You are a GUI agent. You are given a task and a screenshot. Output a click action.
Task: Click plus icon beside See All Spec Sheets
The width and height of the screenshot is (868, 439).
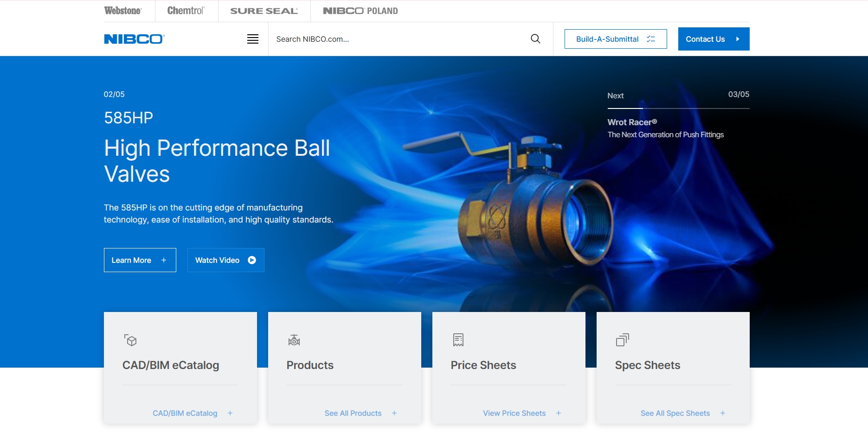[723, 413]
